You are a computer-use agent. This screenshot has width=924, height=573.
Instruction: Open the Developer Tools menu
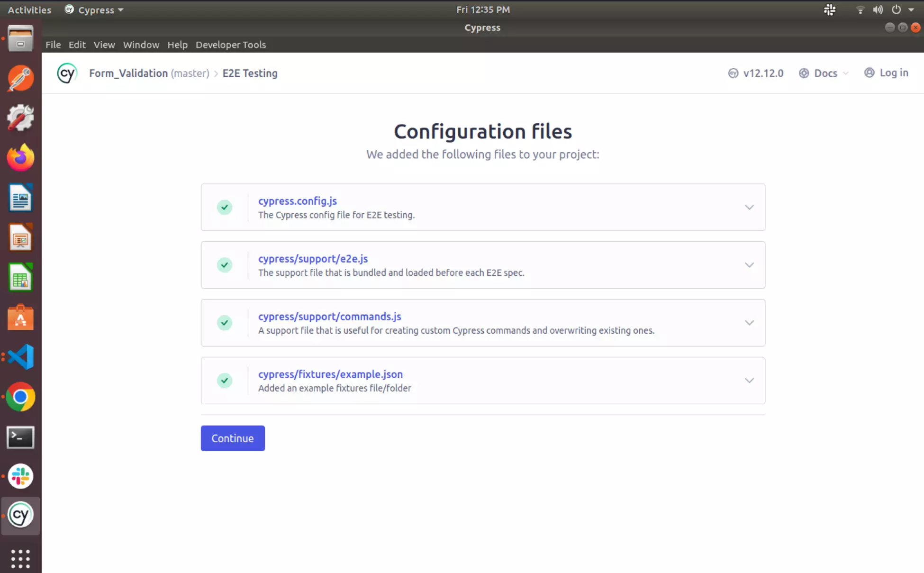pyautogui.click(x=231, y=45)
